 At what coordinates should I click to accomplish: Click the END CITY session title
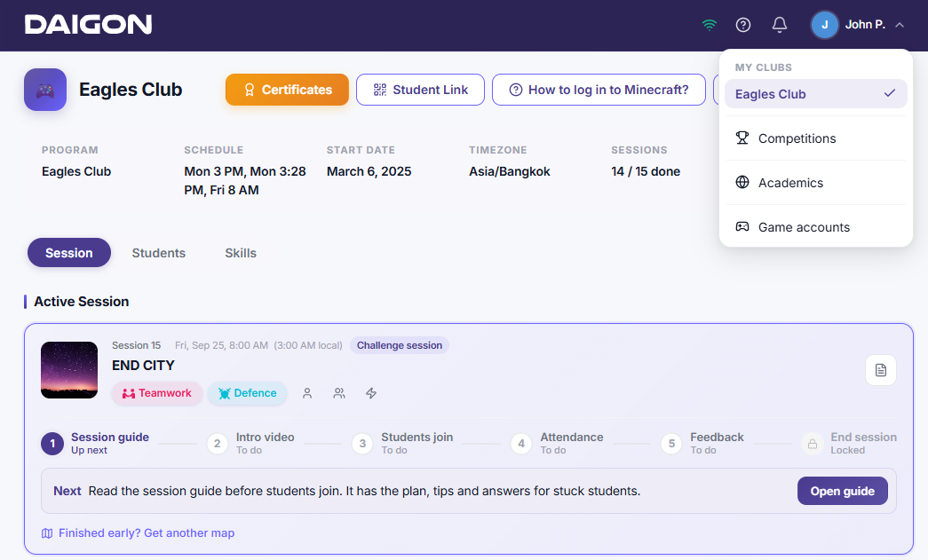(x=143, y=366)
